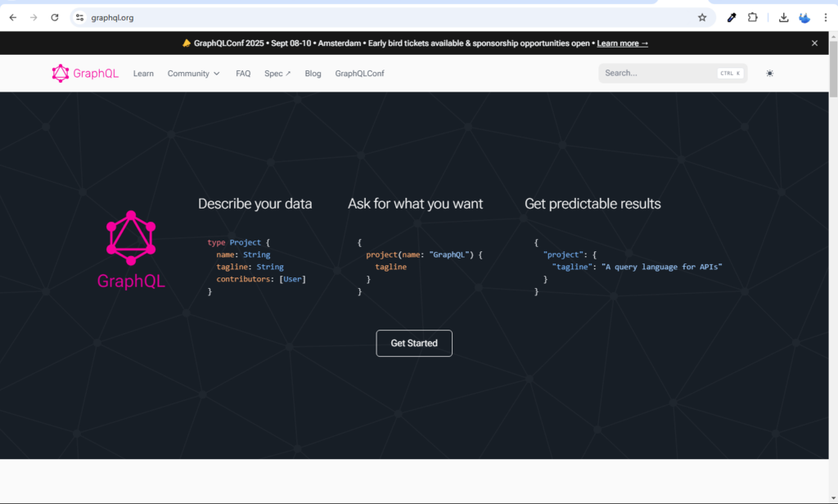
Task: Click the scrollbar down arrow
Action: (x=833, y=498)
